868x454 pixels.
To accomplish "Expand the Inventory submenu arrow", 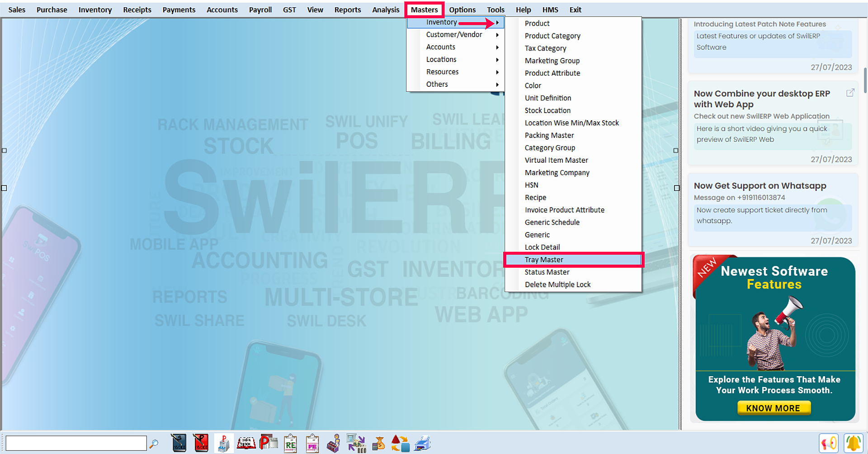I will (497, 22).
